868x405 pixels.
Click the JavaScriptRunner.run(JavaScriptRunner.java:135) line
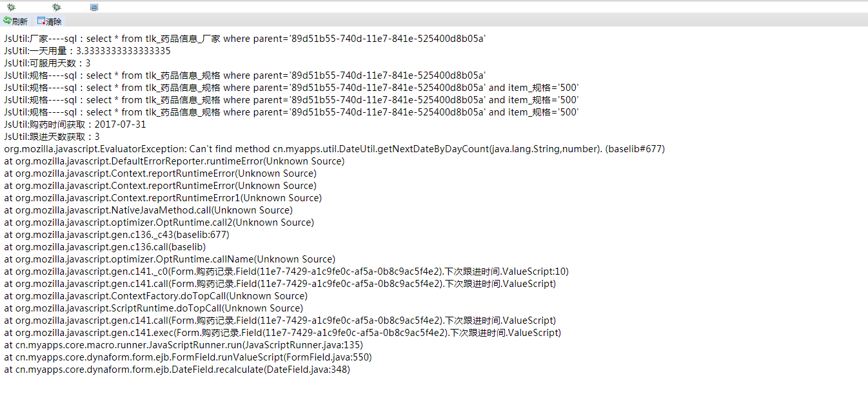[x=183, y=345]
